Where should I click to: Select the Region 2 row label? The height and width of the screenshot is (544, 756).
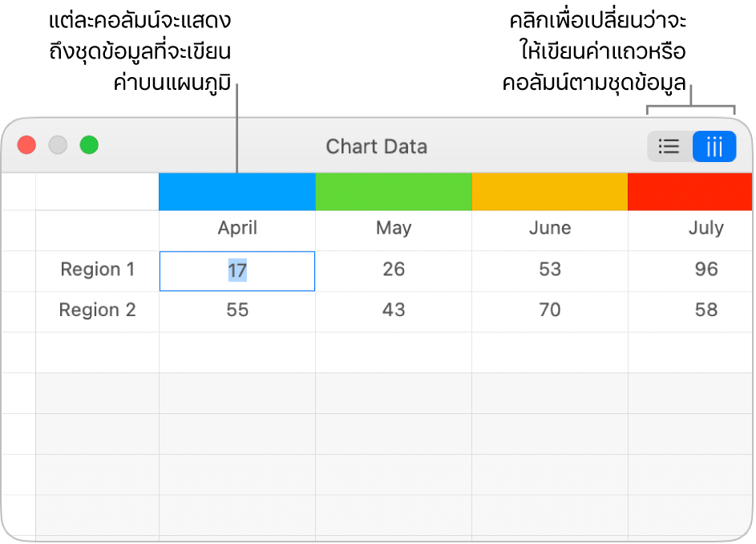coord(98,311)
